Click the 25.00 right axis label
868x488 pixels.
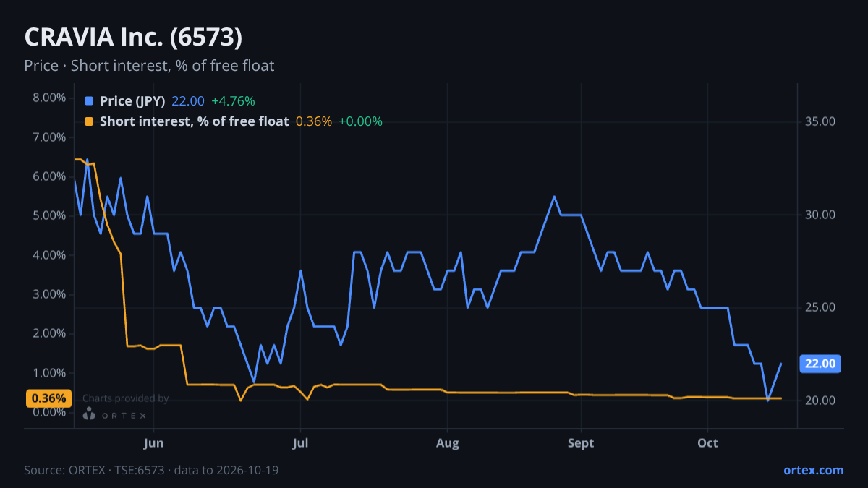pyautogui.click(x=820, y=307)
